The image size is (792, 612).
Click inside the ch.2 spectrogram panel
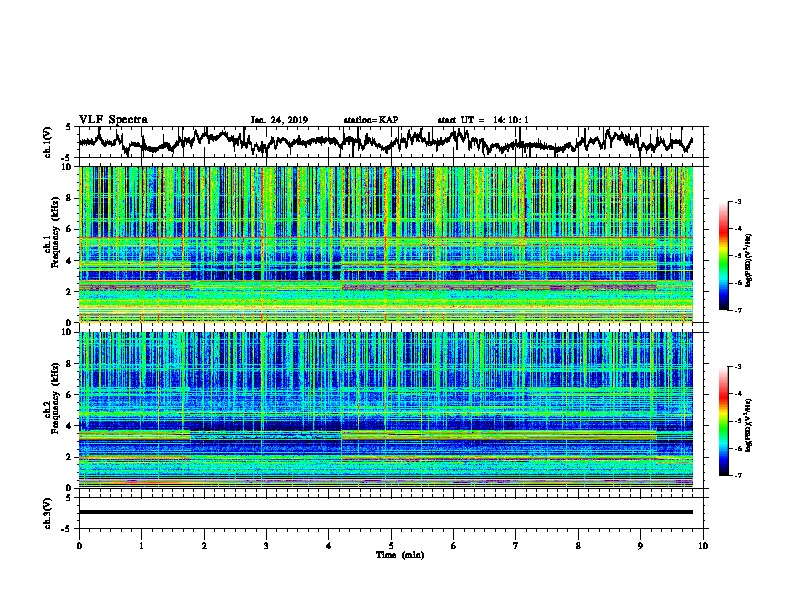[x=385, y=410]
